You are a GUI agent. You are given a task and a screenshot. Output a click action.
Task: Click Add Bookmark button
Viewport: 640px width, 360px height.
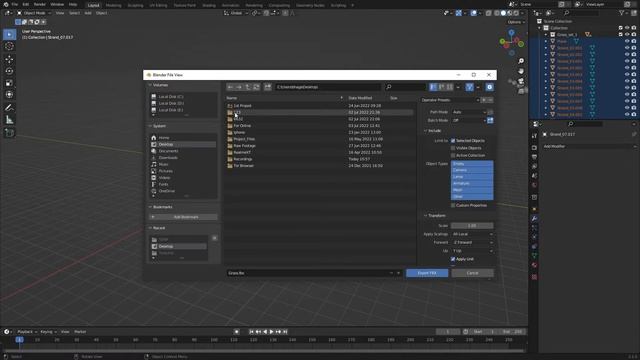(x=183, y=217)
